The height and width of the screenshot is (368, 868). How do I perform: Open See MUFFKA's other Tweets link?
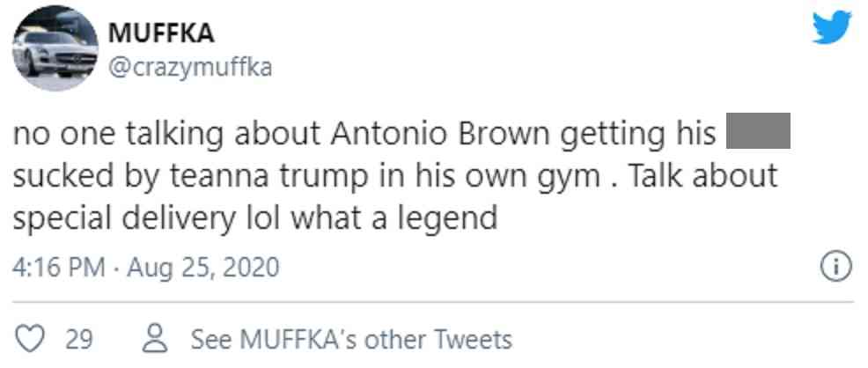[x=350, y=339]
